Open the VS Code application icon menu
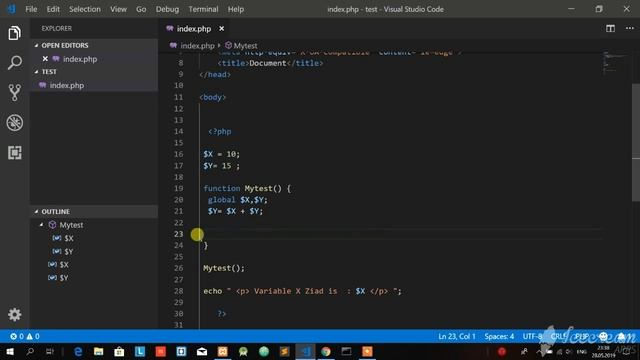Image resolution: width=640 pixels, height=360 pixels. tap(11, 9)
